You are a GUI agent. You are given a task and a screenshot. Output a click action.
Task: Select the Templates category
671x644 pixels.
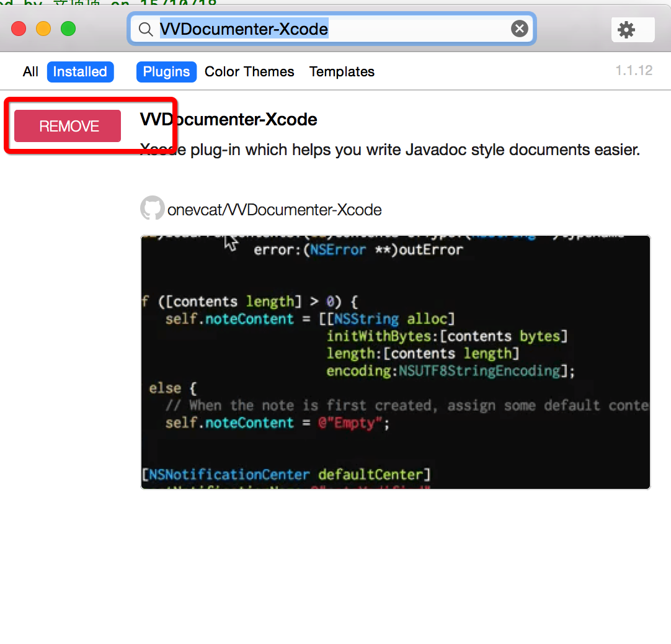(342, 72)
